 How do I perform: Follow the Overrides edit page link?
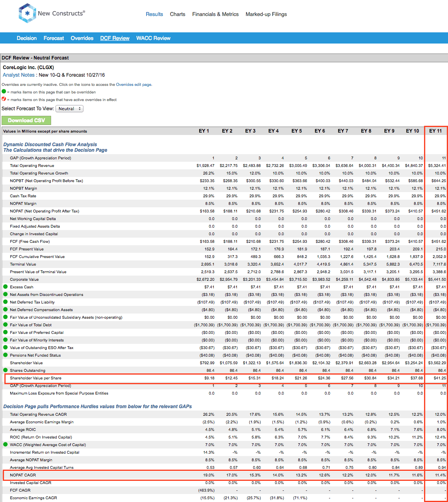pos(133,85)
